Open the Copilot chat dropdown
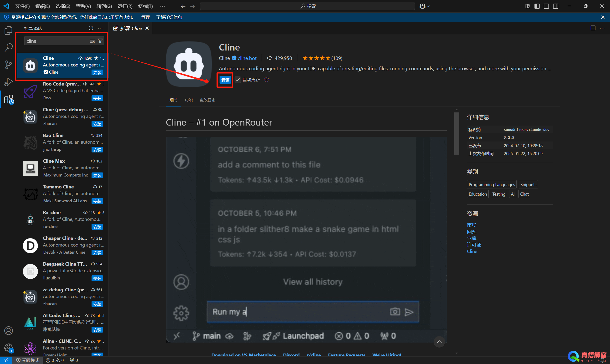The height and width of the screenshot is (364, 610). (425, 6)
